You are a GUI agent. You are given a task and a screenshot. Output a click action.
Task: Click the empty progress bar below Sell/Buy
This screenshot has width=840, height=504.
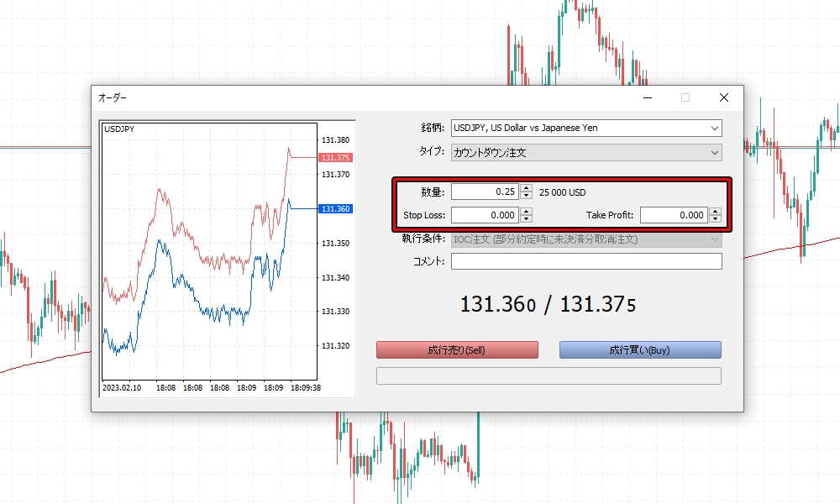click(x=549, y=375)
